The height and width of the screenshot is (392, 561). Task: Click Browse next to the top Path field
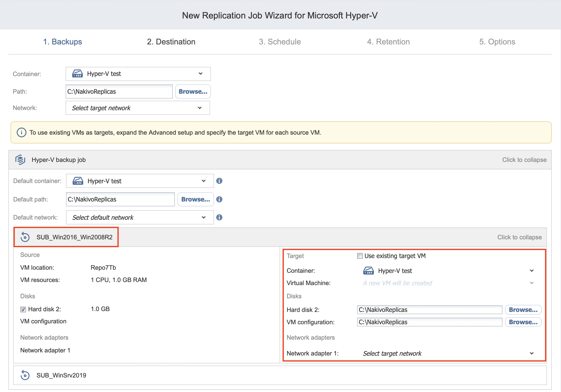tap(193, 92)
